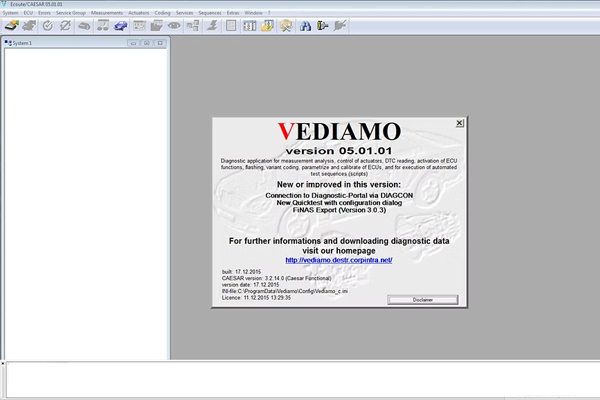
Task: Click the music notes toolbar icon
Action: click(103, 24)
